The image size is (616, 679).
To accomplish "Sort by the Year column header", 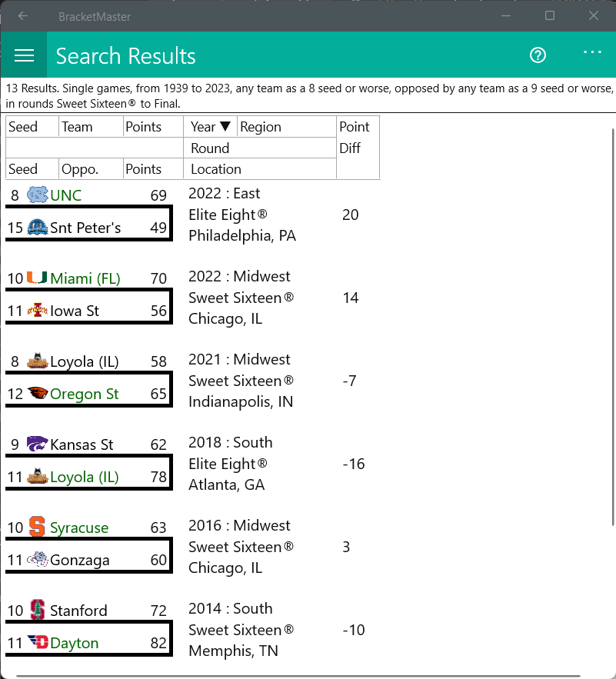I will tap(210, 126).
